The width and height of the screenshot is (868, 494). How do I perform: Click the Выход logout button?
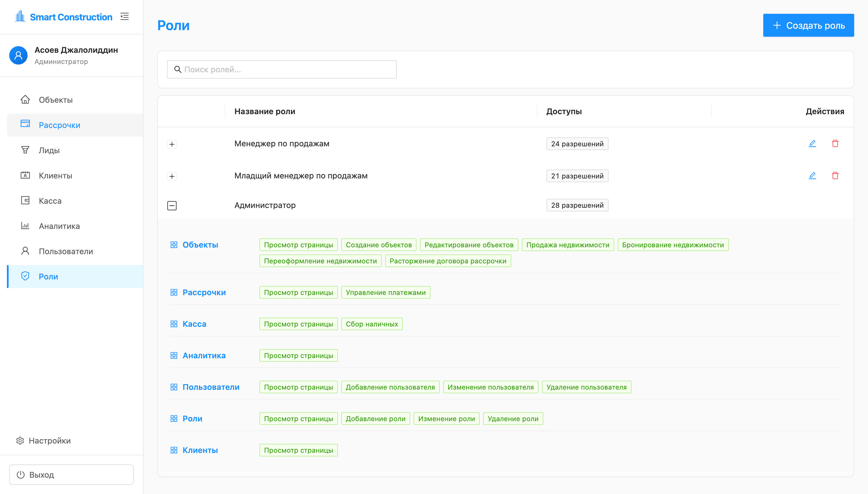tap(71, 475)
